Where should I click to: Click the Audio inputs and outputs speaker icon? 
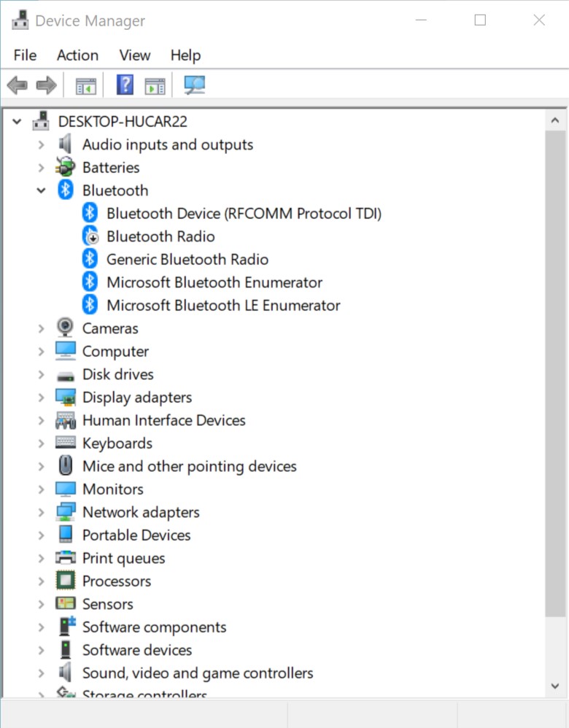[65, 144]
